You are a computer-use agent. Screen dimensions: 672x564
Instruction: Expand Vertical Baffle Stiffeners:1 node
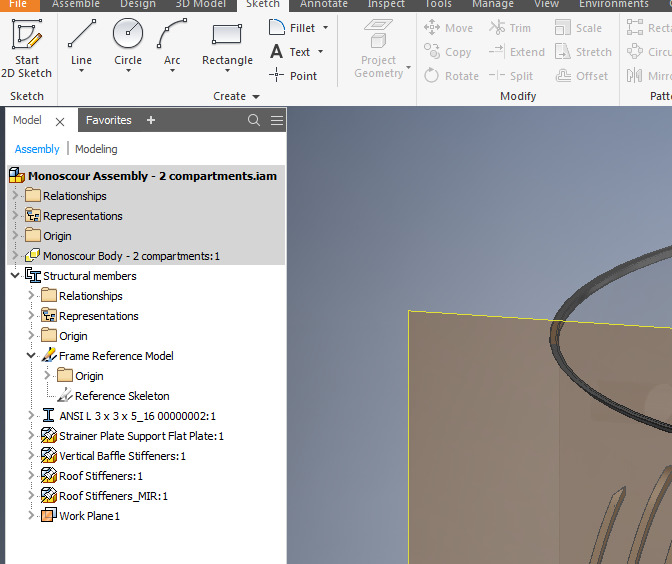point(31,455)
